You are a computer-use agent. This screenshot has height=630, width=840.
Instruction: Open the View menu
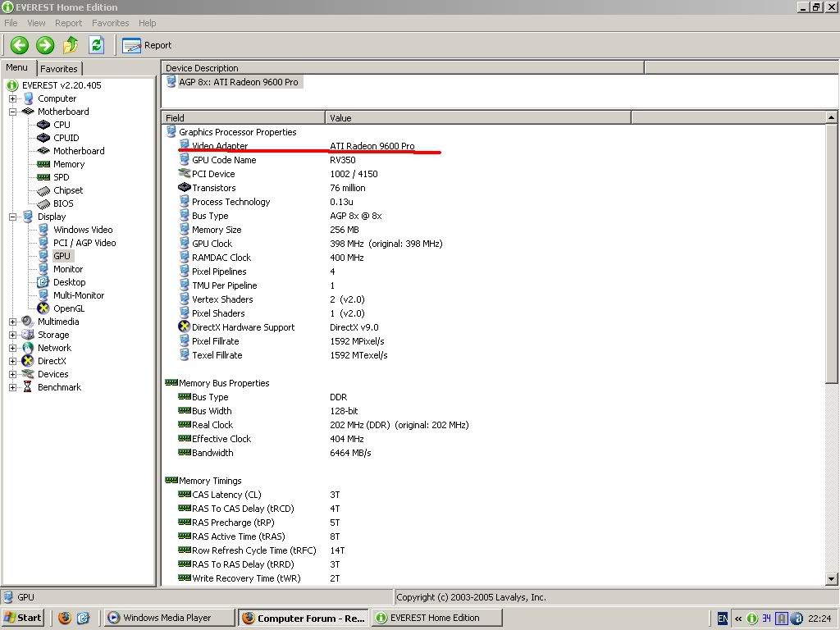pos(36,23)
